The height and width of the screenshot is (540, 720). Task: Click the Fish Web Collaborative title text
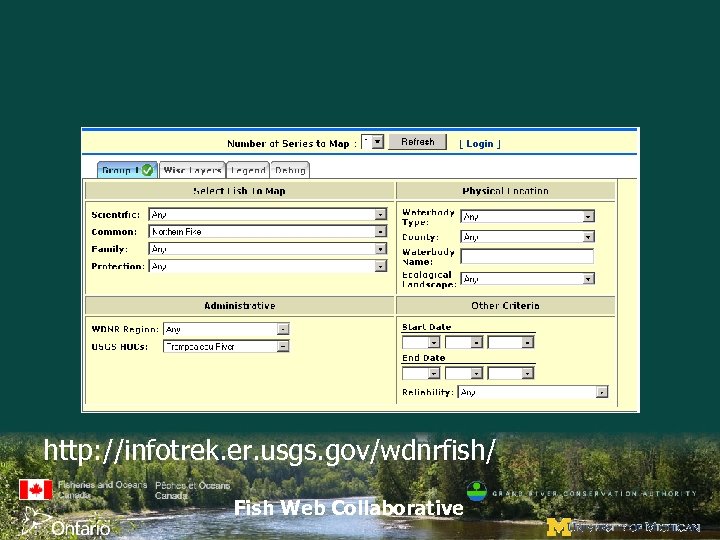tap(349, 508)
